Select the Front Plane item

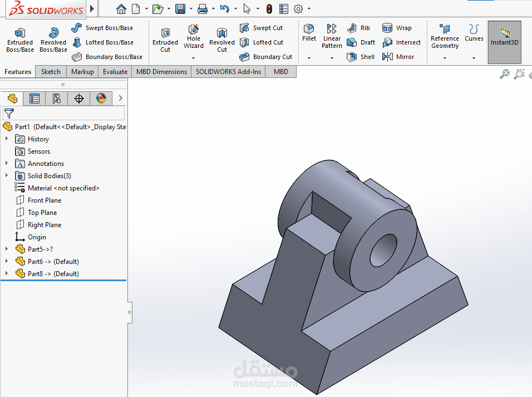pos(39,200)
